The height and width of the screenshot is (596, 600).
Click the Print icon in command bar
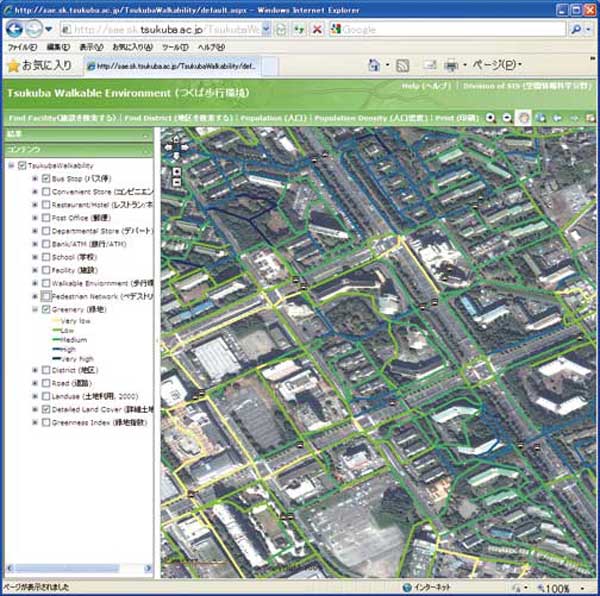point(452,66)
